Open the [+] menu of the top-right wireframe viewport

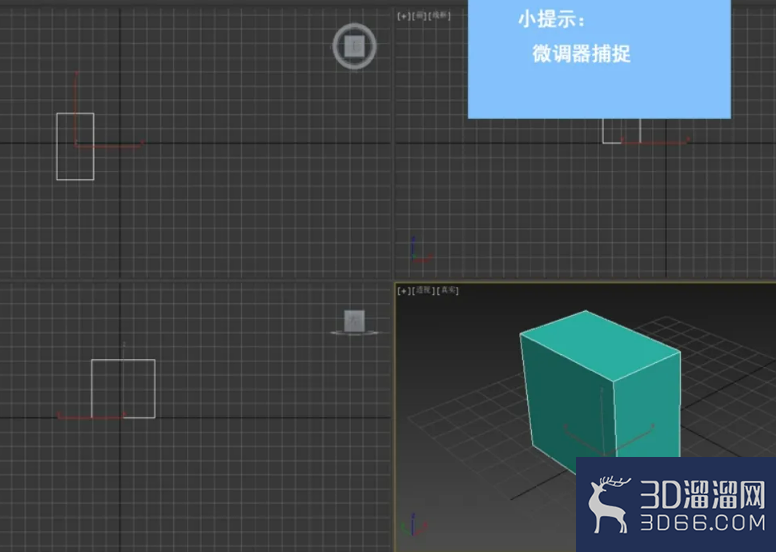(x=403, y=16)
